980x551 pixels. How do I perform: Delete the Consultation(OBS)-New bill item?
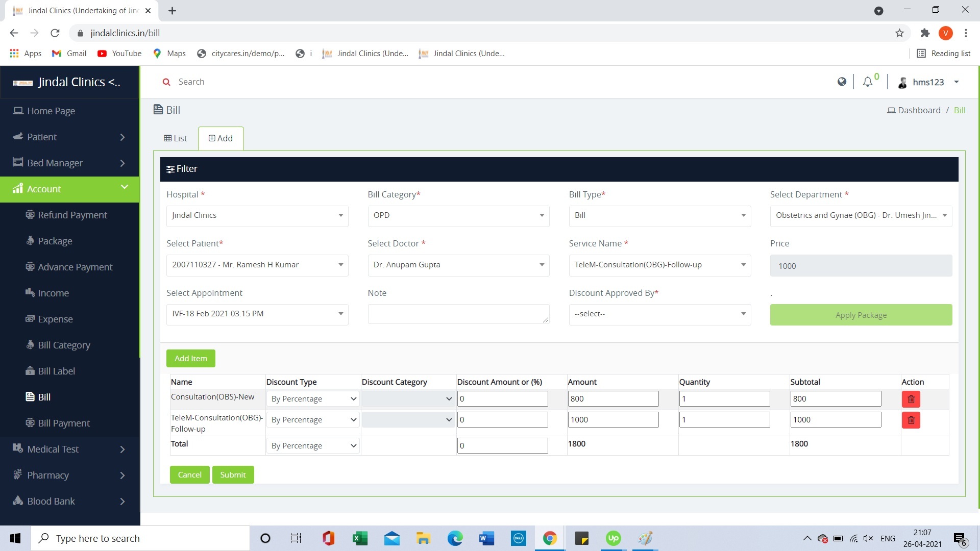tap(911, 399)
